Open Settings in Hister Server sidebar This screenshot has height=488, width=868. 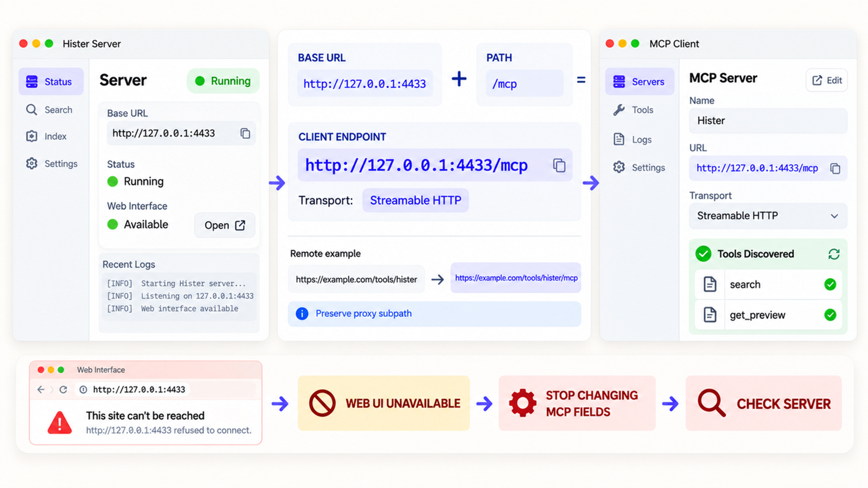coord(51,163)
